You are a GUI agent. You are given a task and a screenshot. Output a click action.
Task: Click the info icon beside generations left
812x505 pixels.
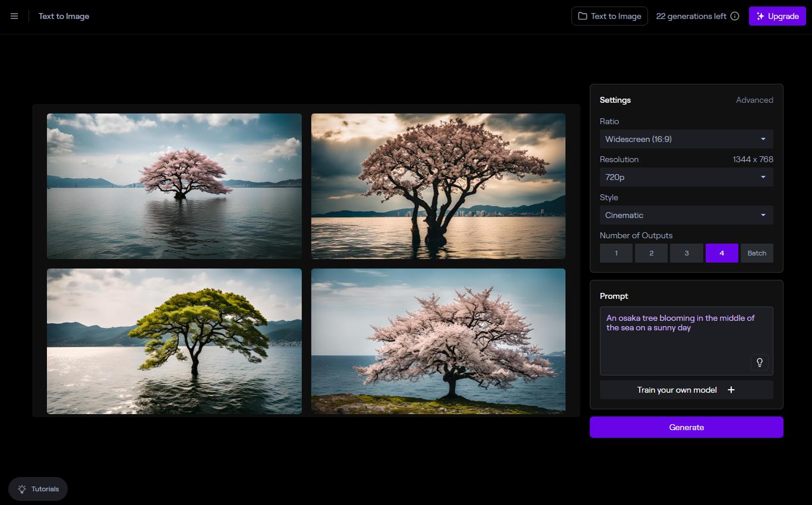735,16
